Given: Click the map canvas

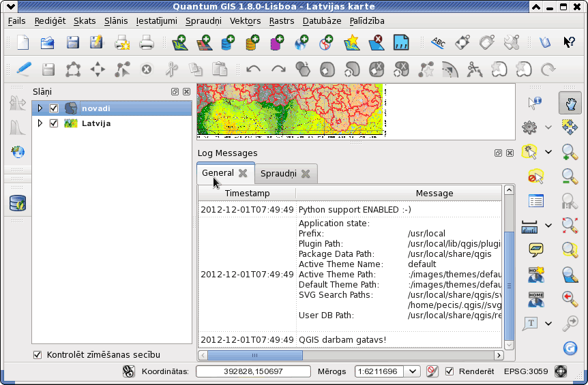Looking at the screenshot, I should (x=355, y=111).
